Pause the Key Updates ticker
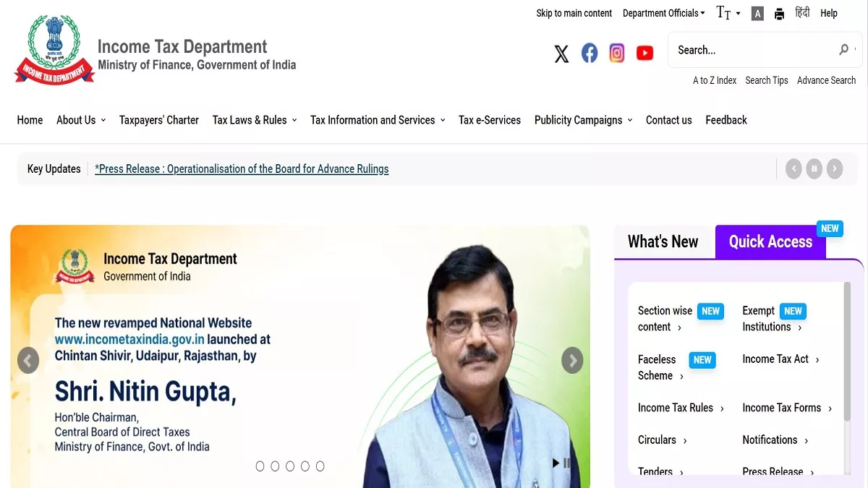 pos(814,169)
